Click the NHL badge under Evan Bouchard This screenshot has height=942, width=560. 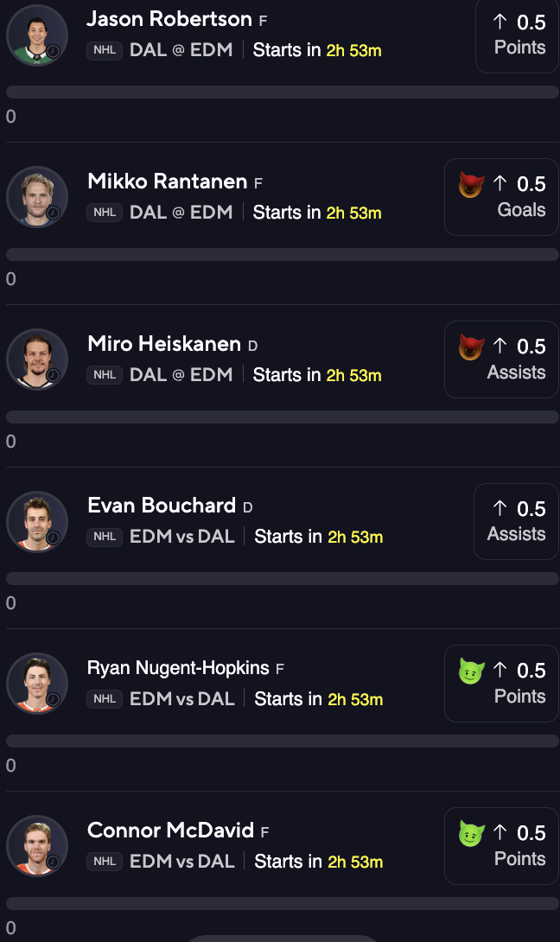105,537
